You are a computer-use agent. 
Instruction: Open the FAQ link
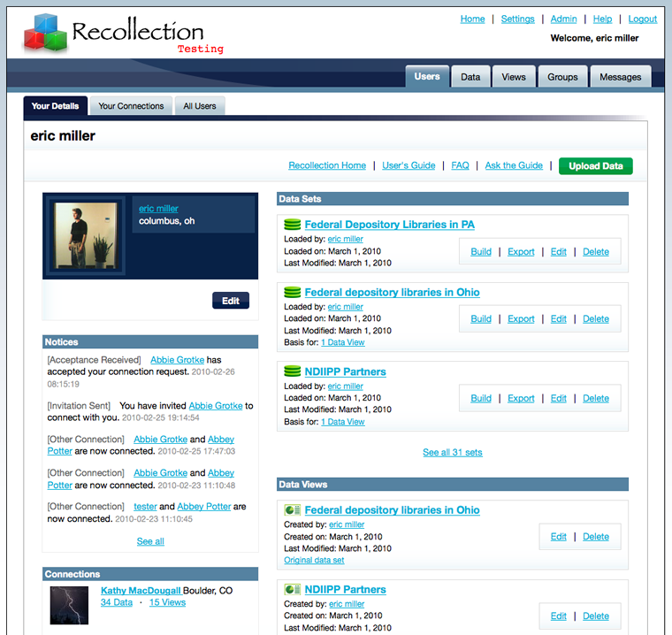click(460, 165)
